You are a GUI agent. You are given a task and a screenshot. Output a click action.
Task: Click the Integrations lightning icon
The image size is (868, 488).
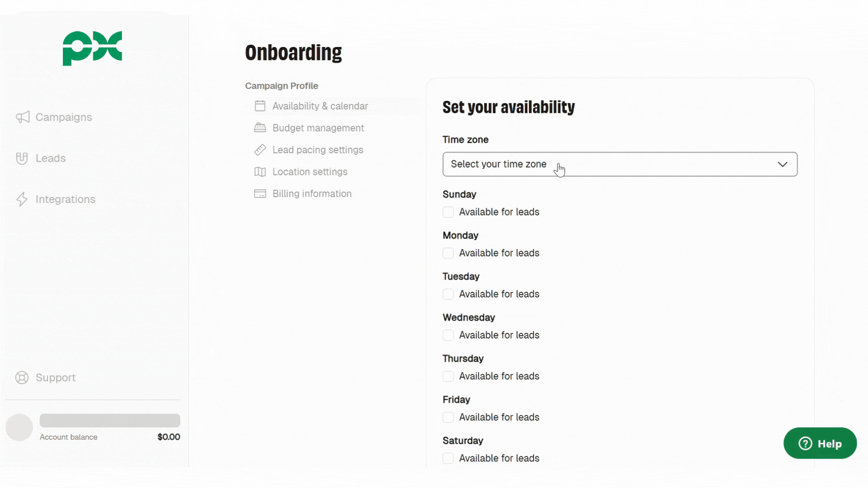(22, 199)
